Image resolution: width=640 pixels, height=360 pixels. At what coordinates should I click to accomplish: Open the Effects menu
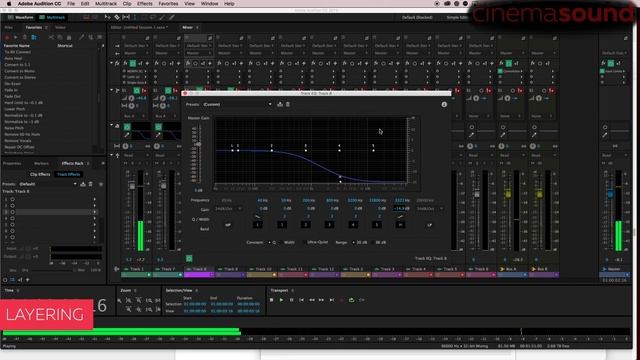144,4
